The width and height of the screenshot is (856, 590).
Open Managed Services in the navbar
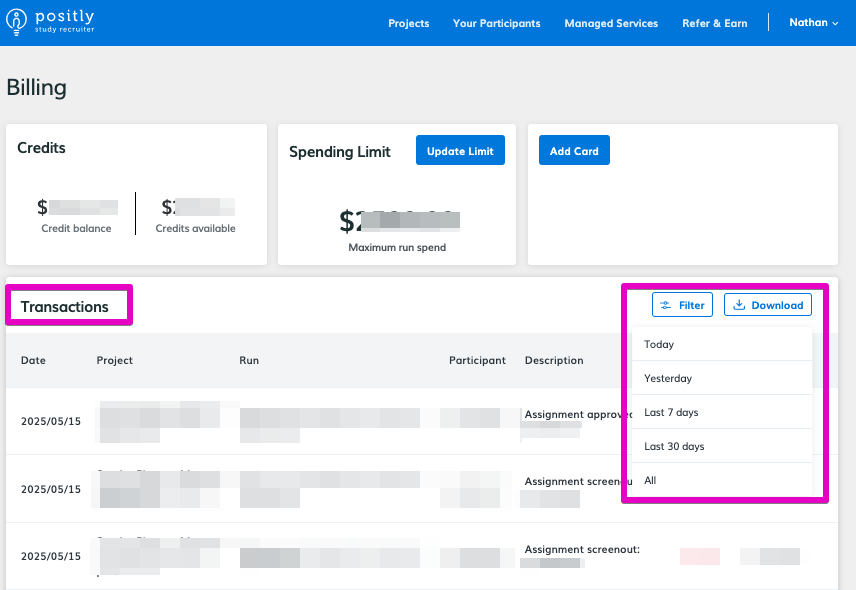click(611, 23)
